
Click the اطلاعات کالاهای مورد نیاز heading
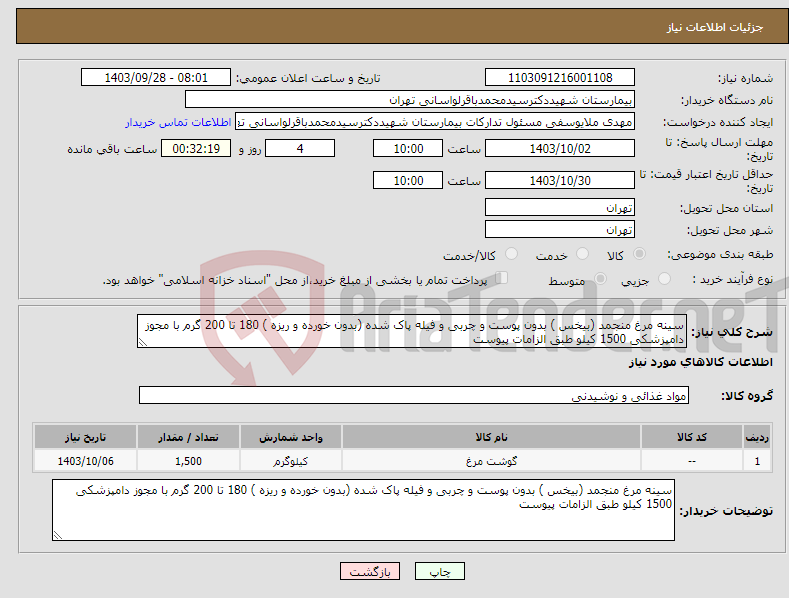pyautogui.click(x=700, y=362)
